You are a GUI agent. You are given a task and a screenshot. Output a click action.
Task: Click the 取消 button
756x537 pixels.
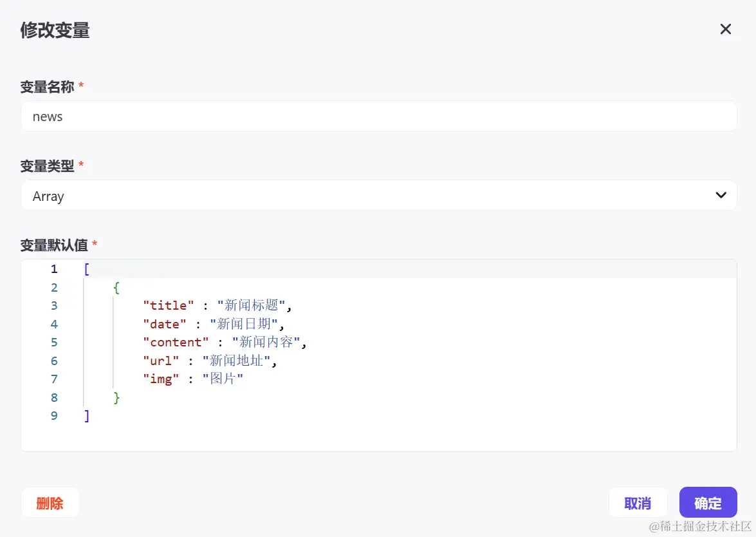coord(638,503)
